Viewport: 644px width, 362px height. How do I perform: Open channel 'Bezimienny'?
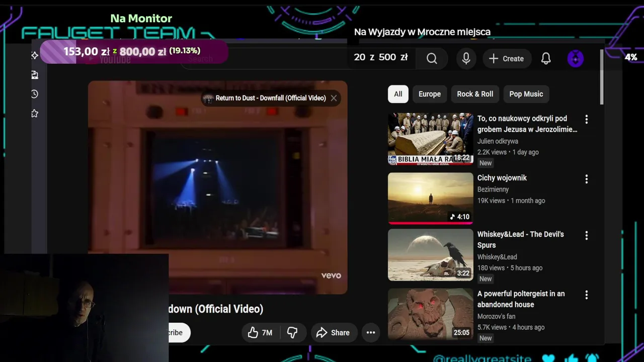[493, 190]
